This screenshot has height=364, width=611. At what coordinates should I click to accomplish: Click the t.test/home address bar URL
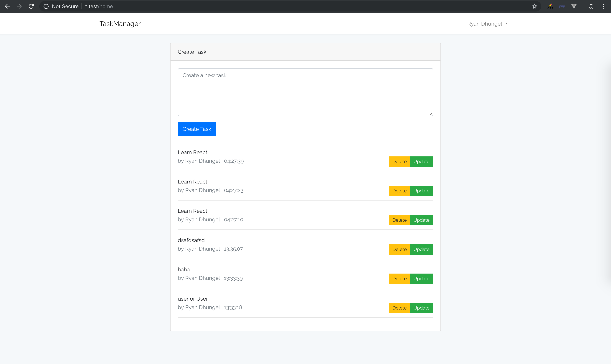point(99,6)
